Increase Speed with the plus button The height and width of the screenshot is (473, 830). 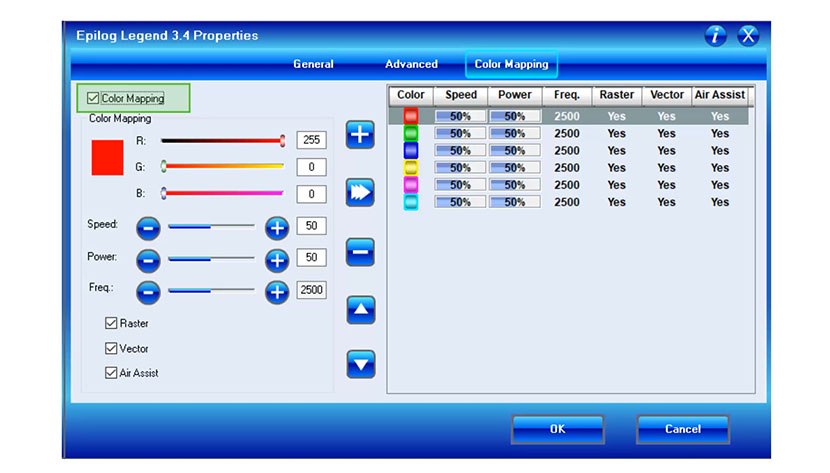pyautogui.click(x=277, y=228)
